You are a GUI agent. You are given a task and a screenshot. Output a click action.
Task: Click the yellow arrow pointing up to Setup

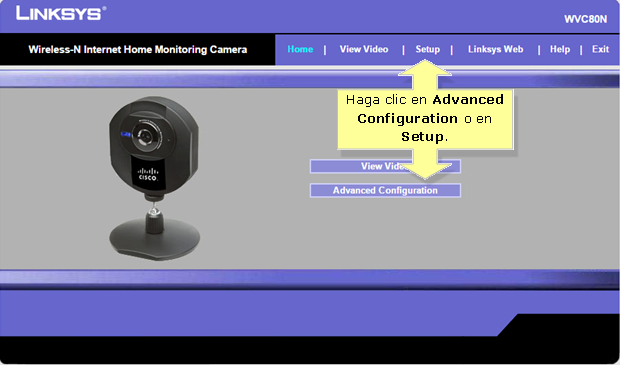[x=425, y=74]
